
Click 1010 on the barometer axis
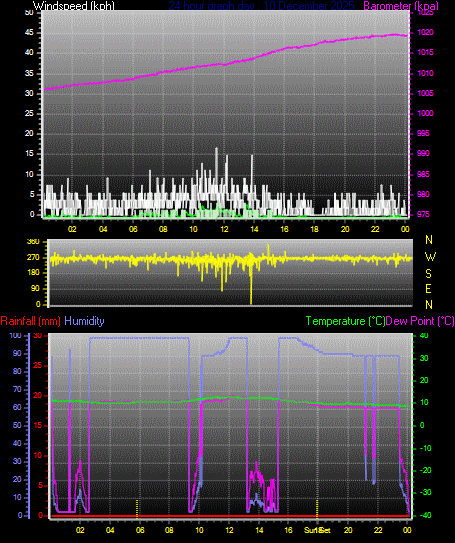pos(425,73)
